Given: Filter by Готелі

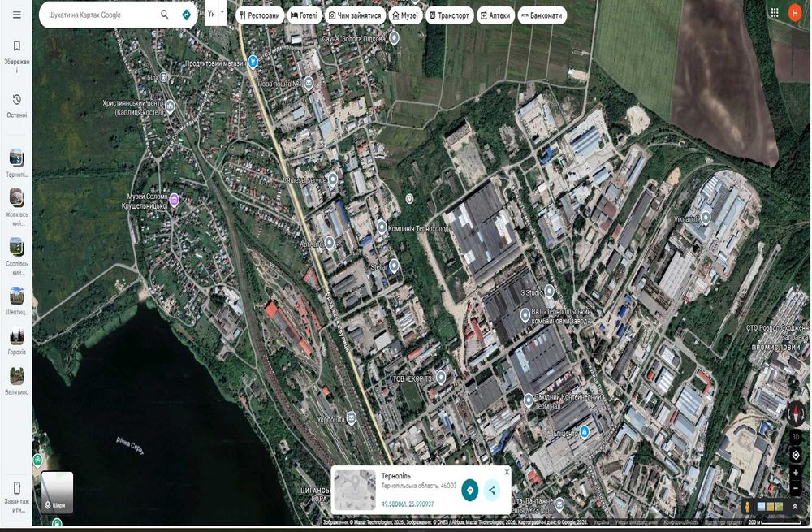Looking at the screenshot, I should pyautogui.click(x=304, y=15).
